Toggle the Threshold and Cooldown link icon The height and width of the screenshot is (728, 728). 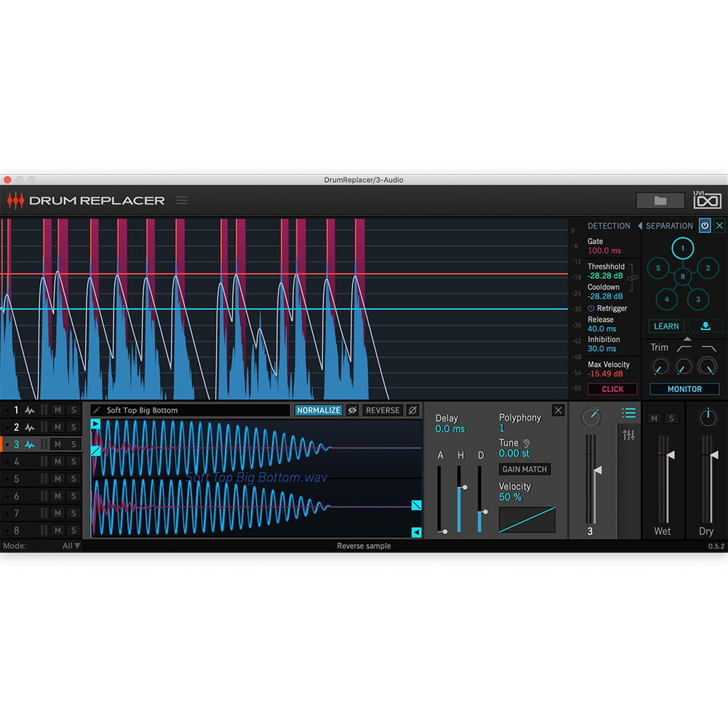[632, 277]
